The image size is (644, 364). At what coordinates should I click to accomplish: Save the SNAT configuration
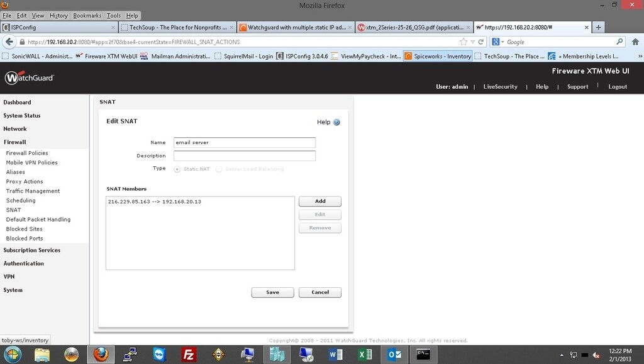pos(272,292)
